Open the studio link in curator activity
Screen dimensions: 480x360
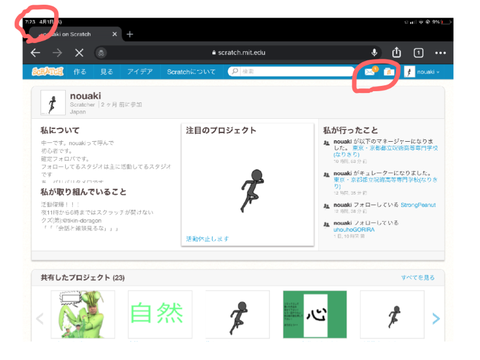[386, 183]
